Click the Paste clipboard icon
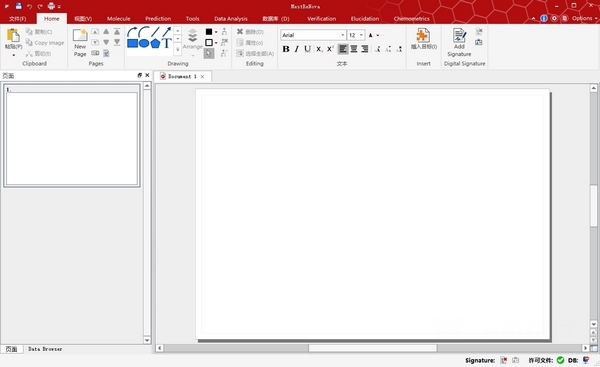The image size is (600, 367). [13, 36]
